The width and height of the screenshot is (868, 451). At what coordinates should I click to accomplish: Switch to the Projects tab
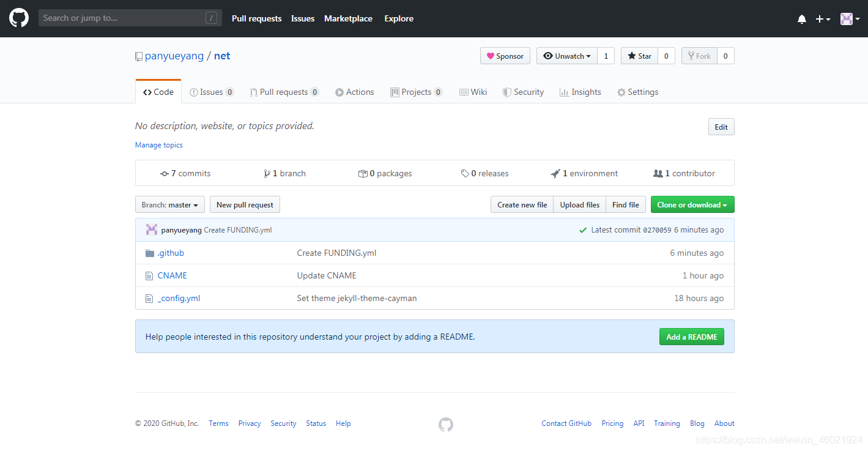pyautogui.click(x=417, y=92)
